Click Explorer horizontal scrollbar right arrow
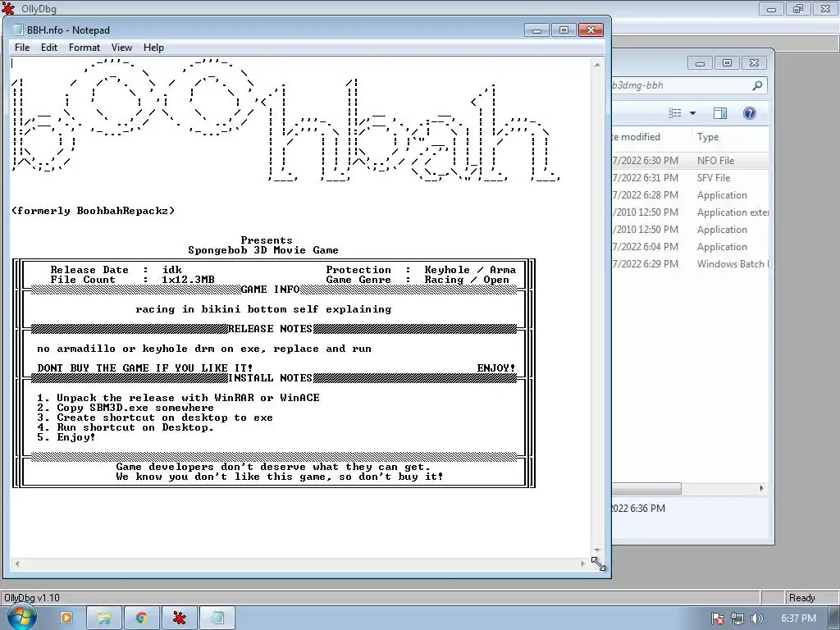 tap(762, 488)
